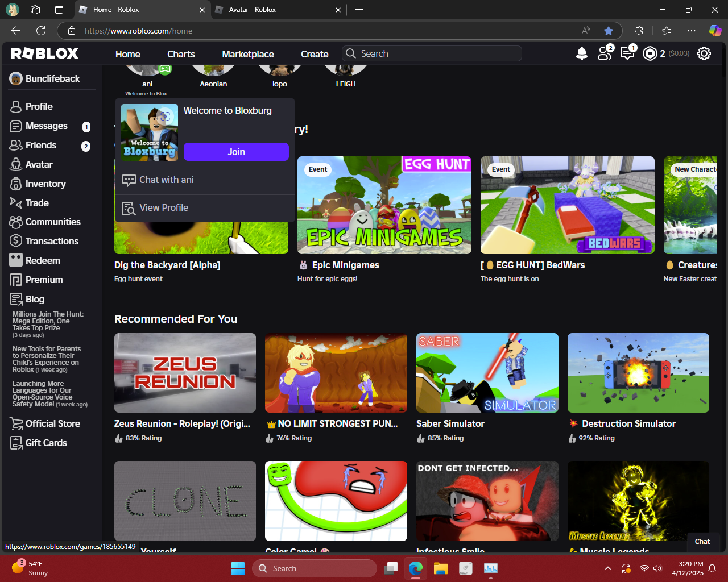Open the Copilot icon in browser toolbar

pos(715,31)
